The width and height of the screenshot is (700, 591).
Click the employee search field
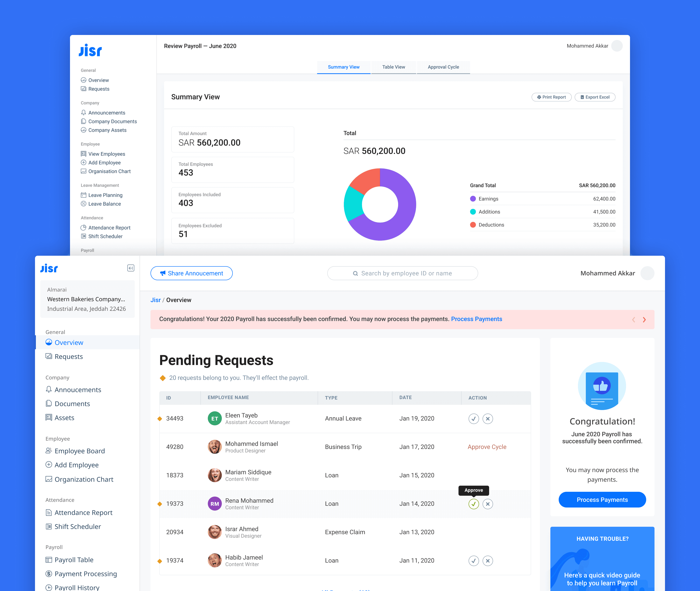click(x=402, y=273)
